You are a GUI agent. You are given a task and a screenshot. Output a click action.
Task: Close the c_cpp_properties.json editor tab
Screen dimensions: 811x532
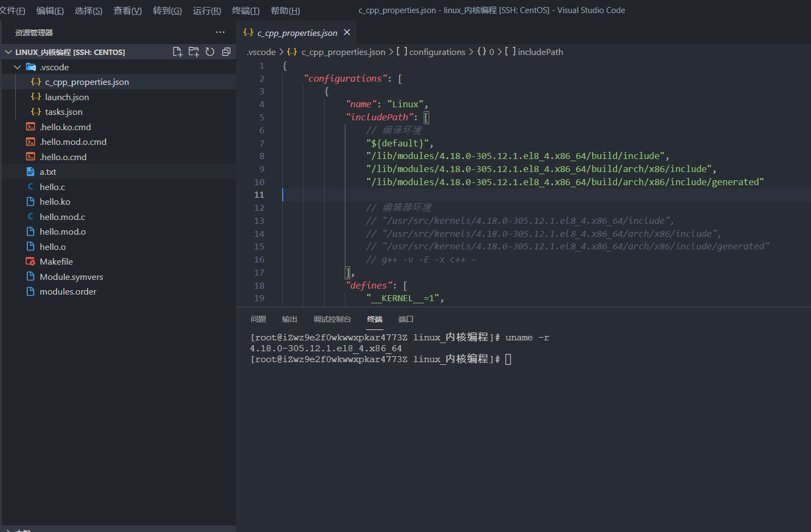tap(347, 33)
